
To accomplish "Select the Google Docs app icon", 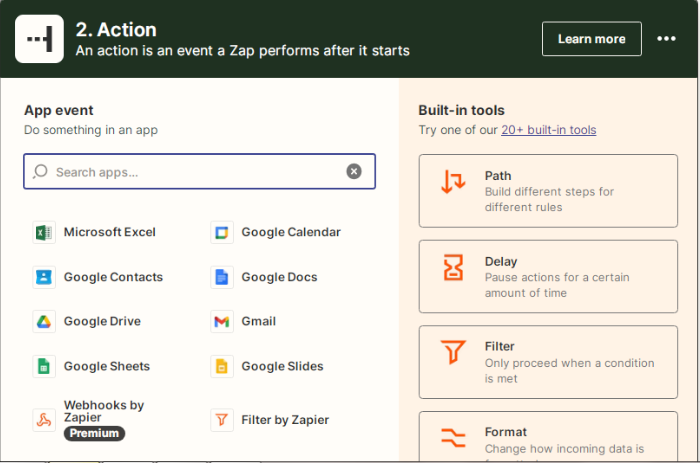I will (x=222, y=277).
